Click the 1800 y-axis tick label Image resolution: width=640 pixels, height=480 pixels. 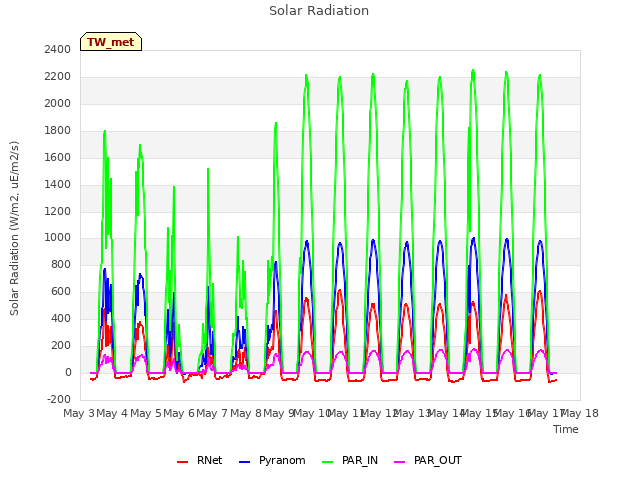tap(58, 130)
